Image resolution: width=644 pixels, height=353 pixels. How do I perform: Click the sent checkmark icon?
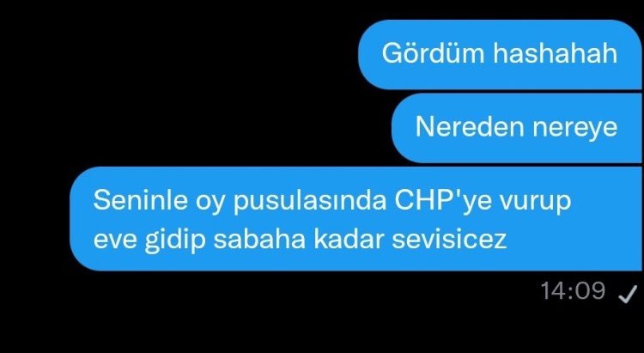628,295
